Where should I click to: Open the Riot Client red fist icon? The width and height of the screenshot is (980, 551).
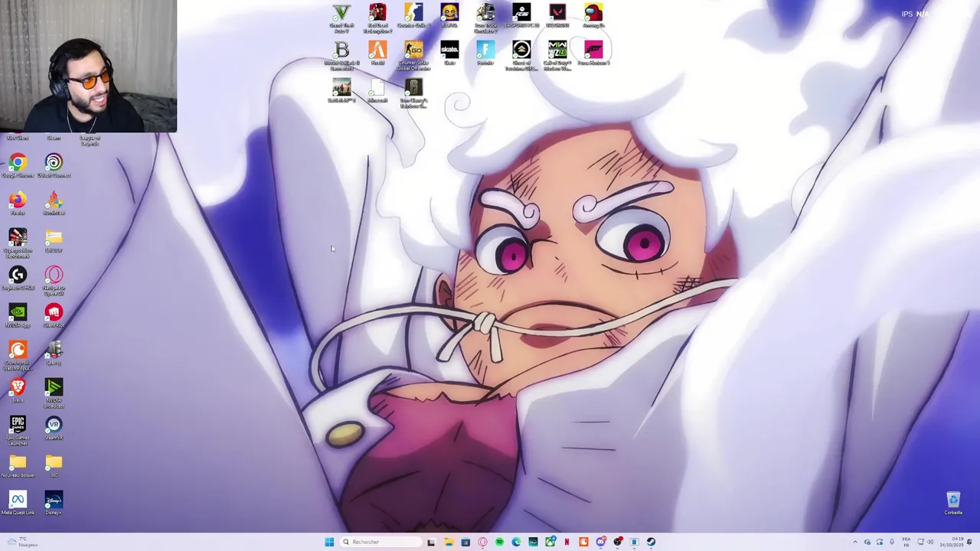[54, 315]
